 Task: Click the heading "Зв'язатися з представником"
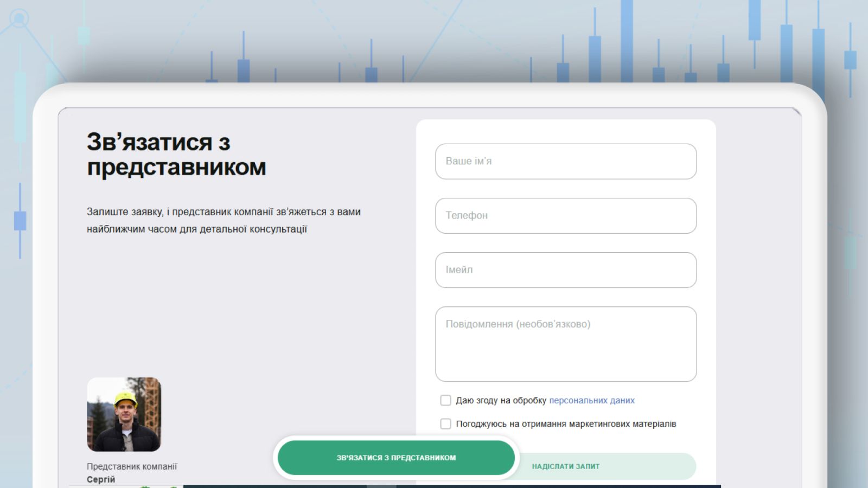point(176,155)
